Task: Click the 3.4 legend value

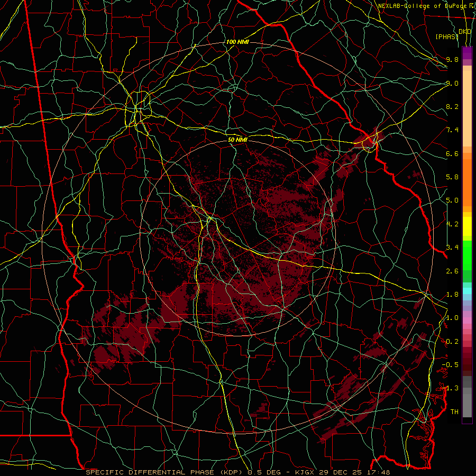Action: point(452,248)
